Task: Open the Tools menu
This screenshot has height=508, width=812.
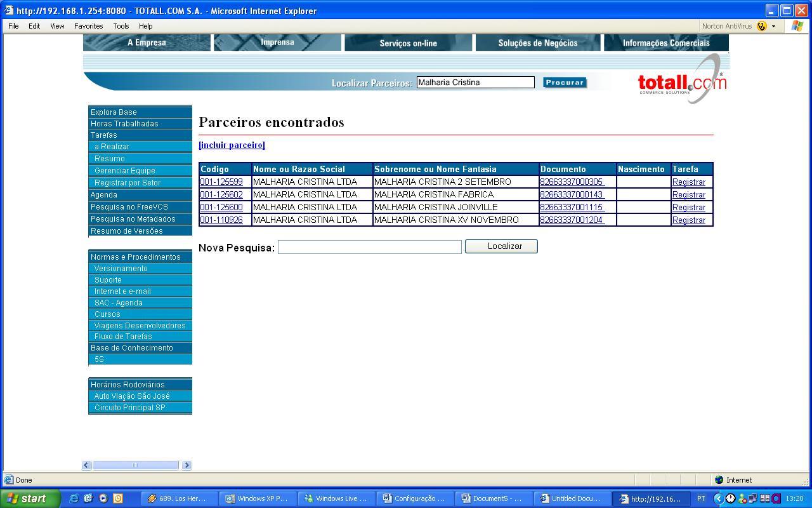Action: 121,26
